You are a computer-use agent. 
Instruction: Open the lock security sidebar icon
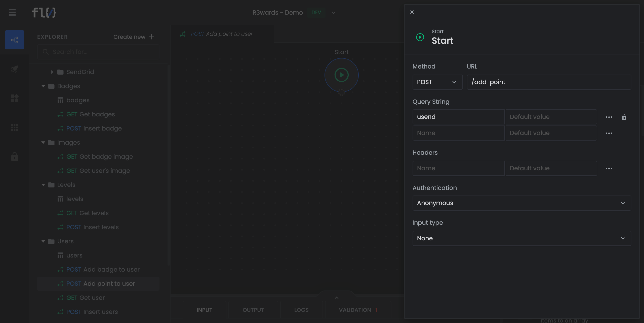click(15, 157)
